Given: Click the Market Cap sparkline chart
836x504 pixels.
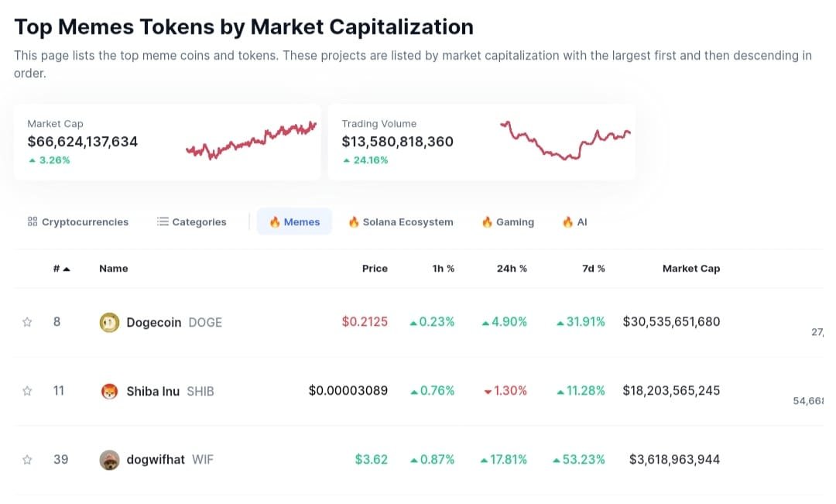Looking at the screenshot, I should pyautogui.click(x=252, y=141).
